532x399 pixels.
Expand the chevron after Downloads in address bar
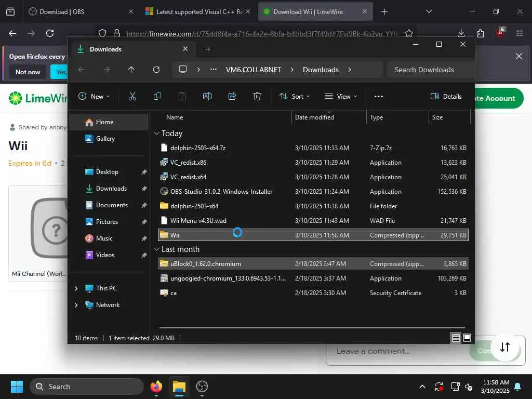point(350,70)
